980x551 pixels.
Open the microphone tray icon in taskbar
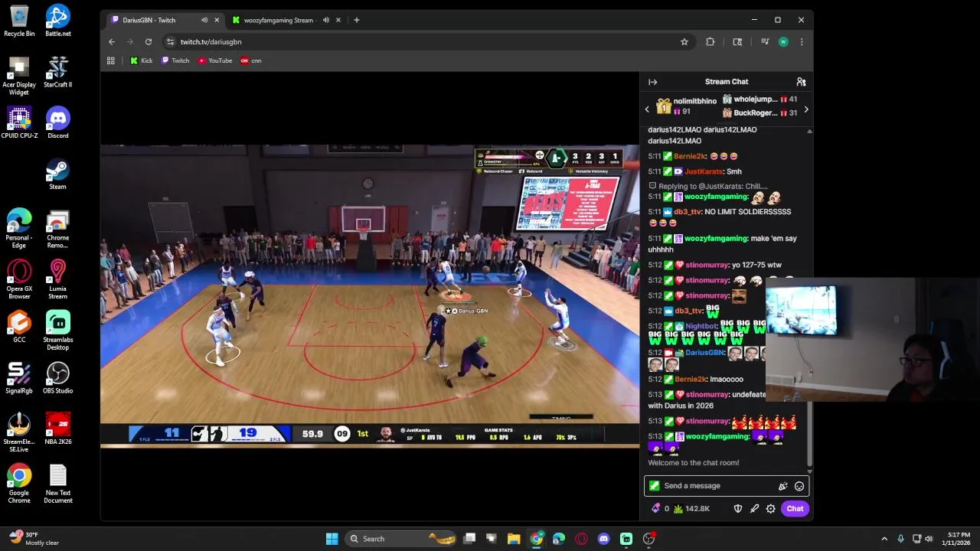point(900,539)
